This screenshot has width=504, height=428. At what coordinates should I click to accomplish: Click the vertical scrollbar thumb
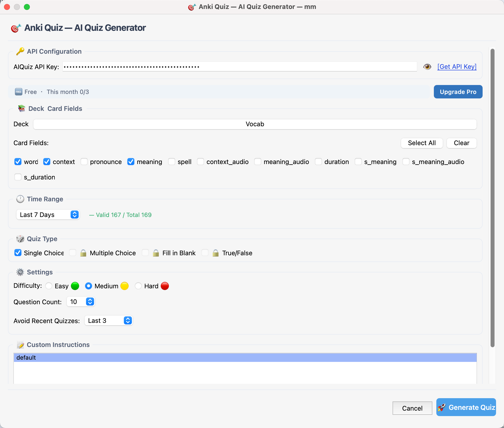tap(492, 198)
